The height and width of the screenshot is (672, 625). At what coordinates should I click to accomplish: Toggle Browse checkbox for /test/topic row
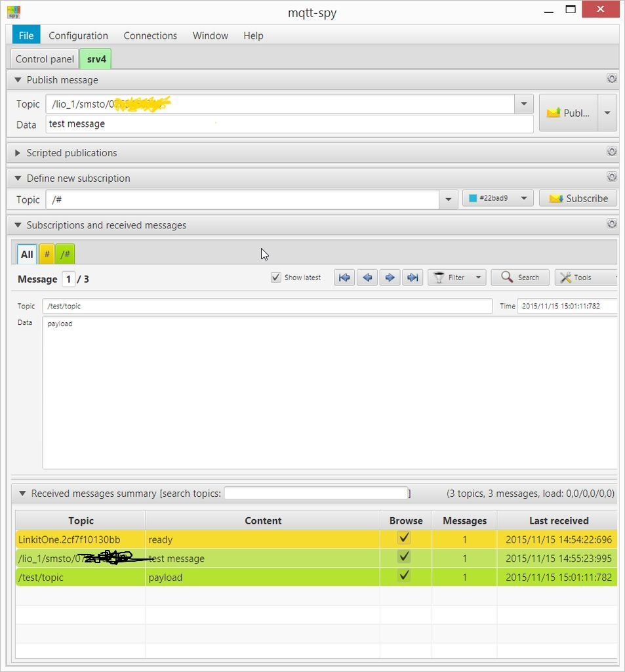[404, 576]
